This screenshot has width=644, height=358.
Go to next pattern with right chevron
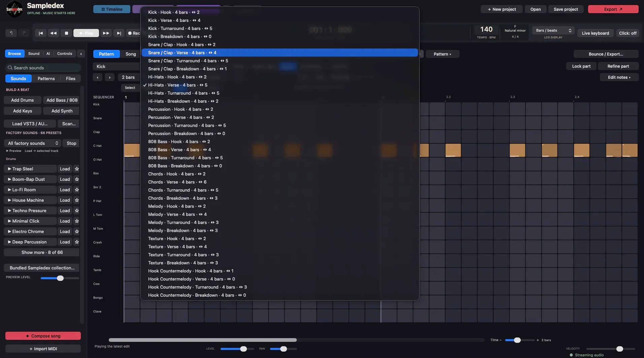[109, 77]
